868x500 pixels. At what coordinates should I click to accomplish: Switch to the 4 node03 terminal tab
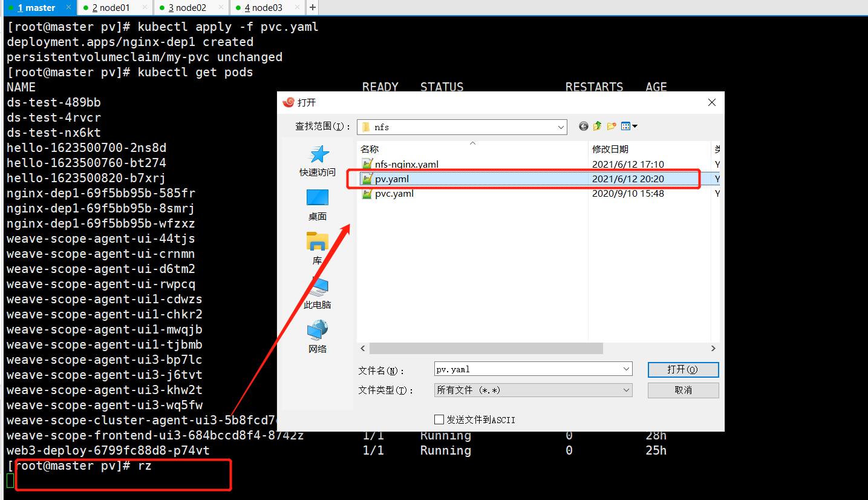[267, 8]
